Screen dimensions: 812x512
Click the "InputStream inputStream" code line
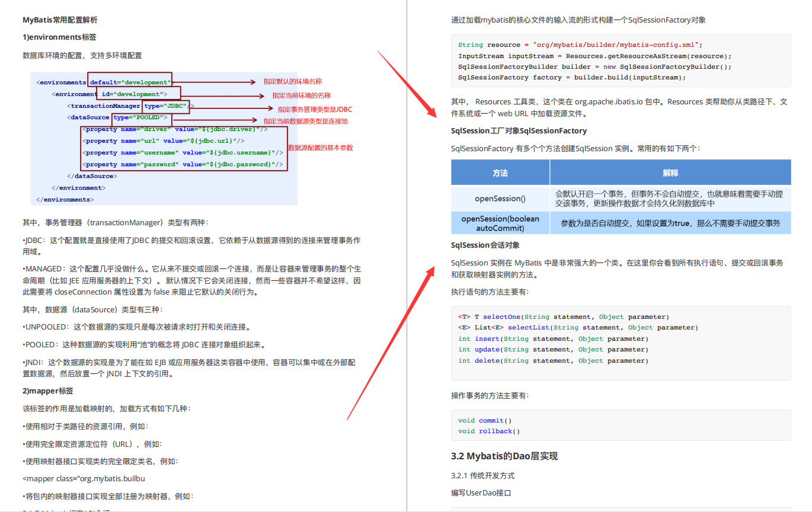click(x=595, y=56)
